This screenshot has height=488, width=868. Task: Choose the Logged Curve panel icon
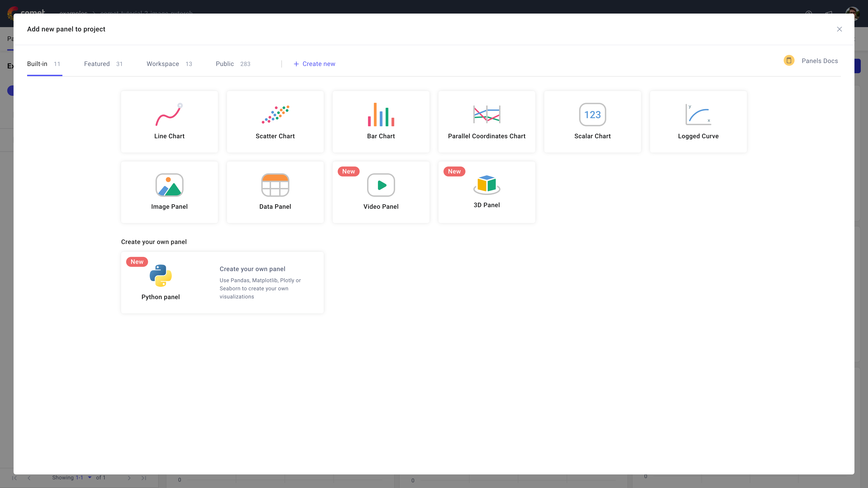tap(698, 115)
